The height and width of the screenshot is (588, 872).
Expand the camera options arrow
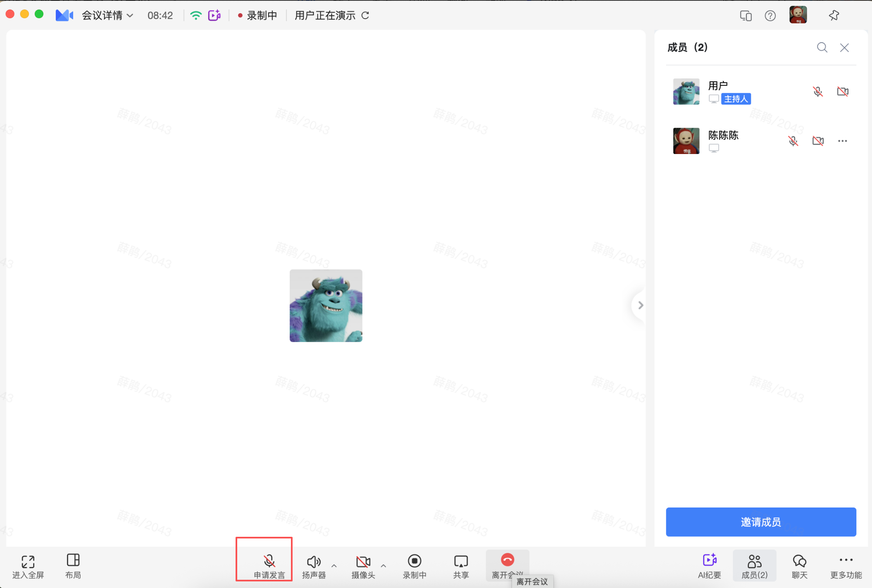pos(384,565)
